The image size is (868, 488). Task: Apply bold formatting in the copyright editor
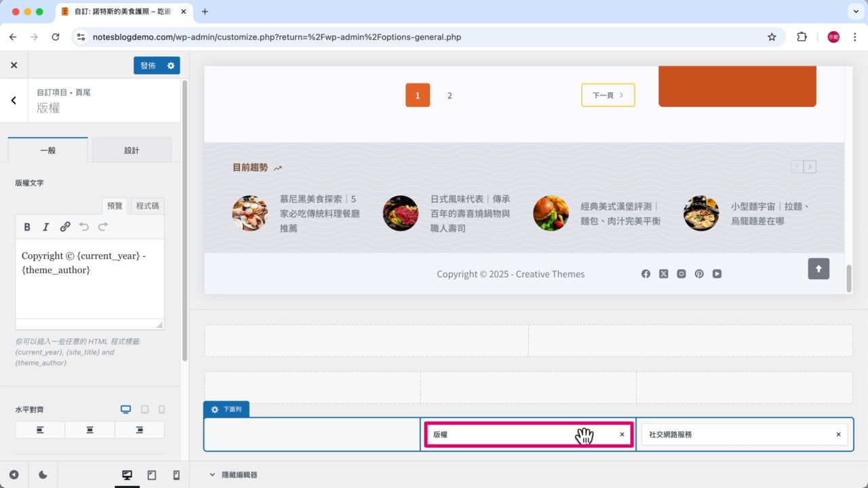click(27, 227)
